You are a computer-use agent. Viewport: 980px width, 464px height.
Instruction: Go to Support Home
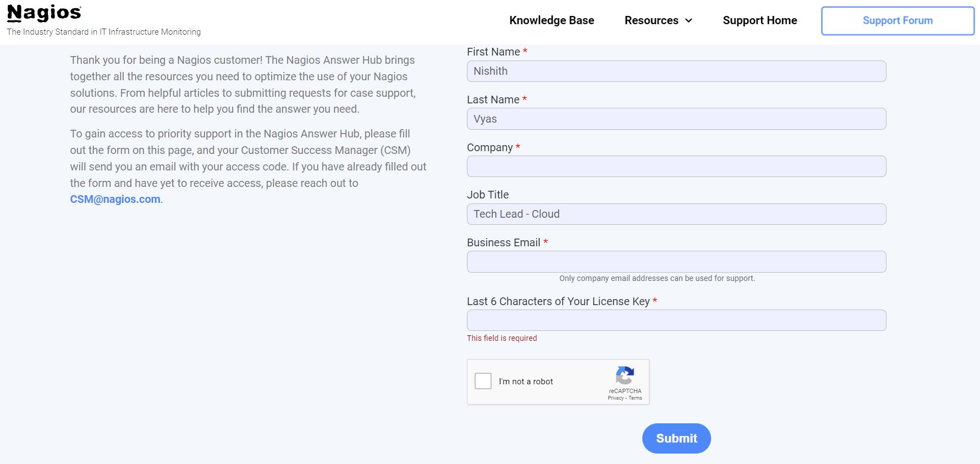(x=759, y=20)
